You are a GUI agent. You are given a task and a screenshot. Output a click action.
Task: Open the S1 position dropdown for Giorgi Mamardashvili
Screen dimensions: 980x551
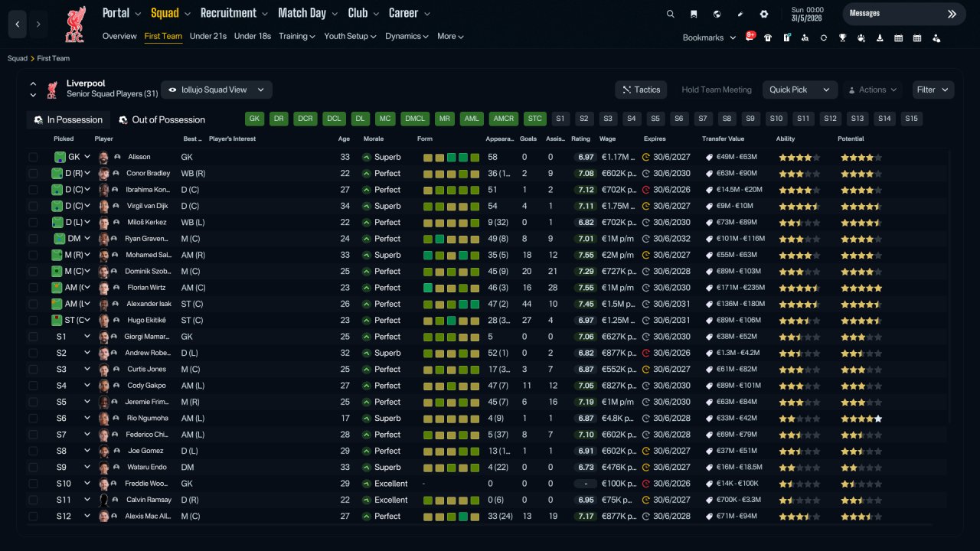(x=87, y=337)
